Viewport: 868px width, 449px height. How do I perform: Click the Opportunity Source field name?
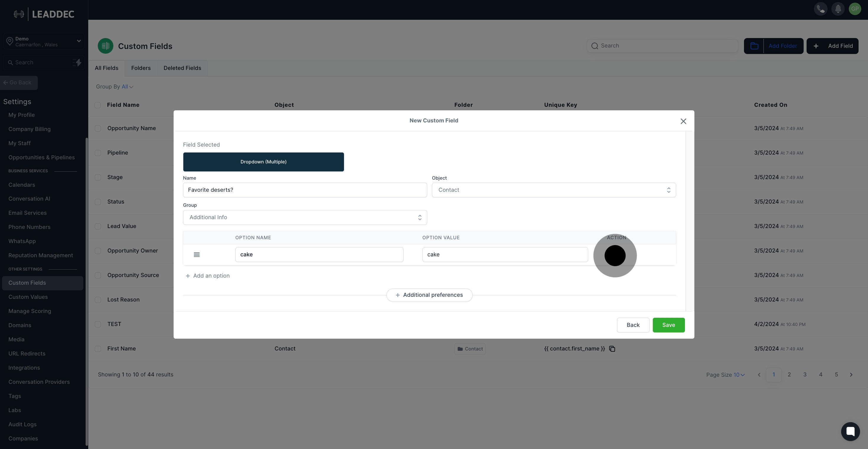pos(133,275)
